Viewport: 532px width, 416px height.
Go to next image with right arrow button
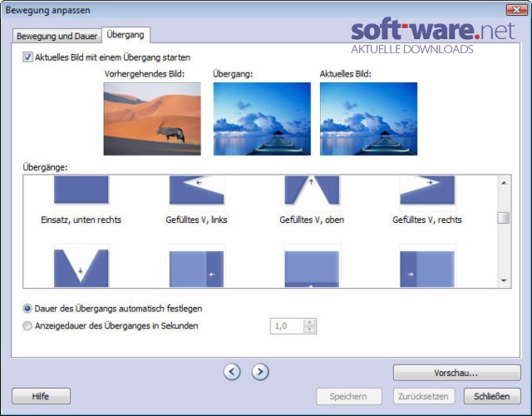pos(260,372)
